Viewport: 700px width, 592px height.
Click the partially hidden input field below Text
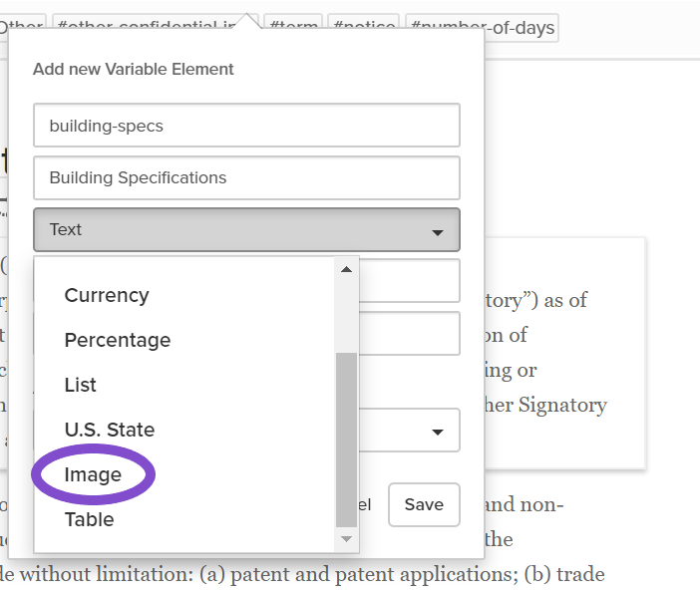coord(410,281)
